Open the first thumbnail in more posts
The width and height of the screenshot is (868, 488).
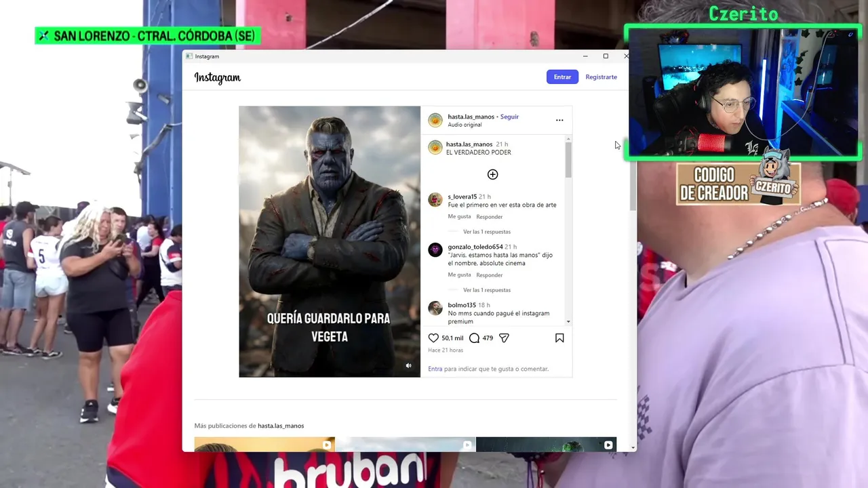[264, 445]
